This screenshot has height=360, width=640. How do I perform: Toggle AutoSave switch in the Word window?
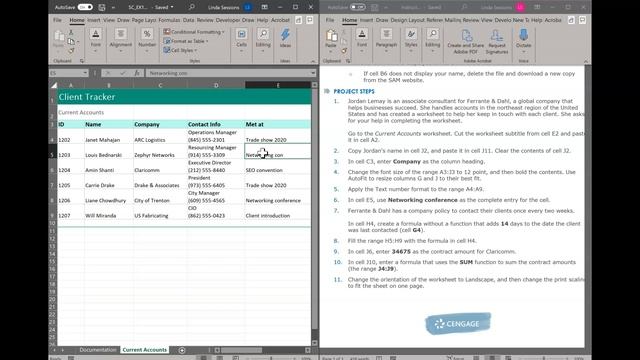coord(358,7)
